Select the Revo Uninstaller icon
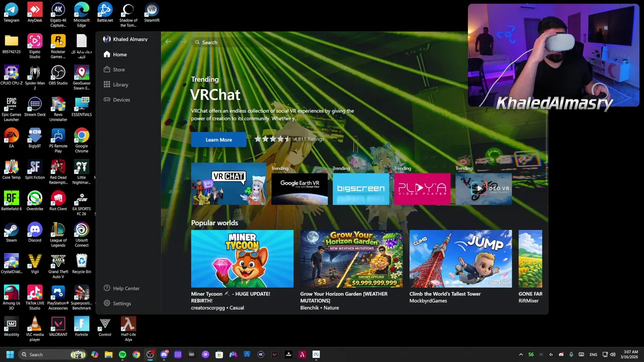Image resolution: width=644 pixels, height=362 pixels. tap(58, 109)
